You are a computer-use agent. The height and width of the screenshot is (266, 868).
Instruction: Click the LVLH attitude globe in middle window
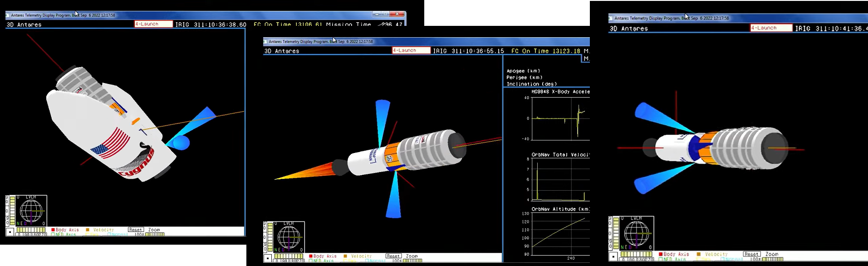(x=289, y=237)
